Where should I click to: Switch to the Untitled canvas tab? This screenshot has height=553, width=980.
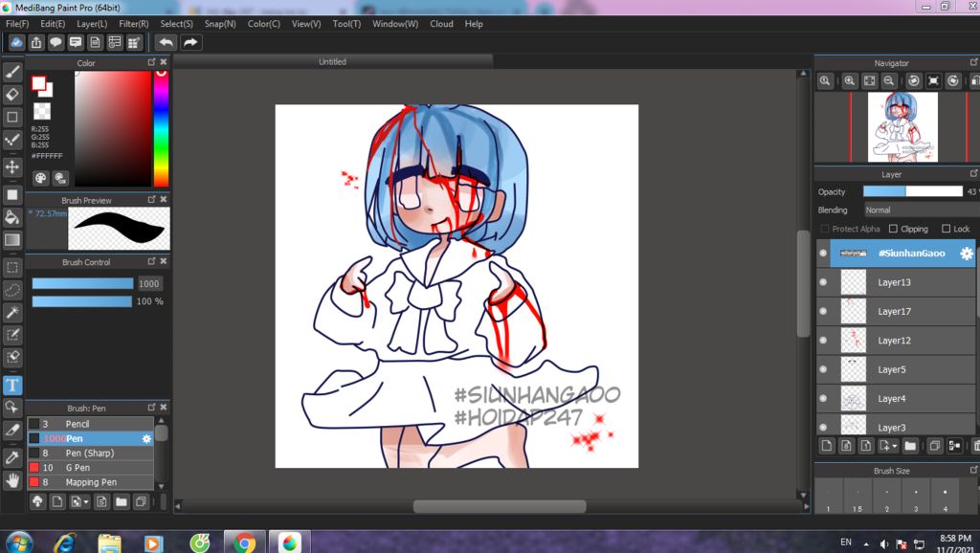[332, 61]
